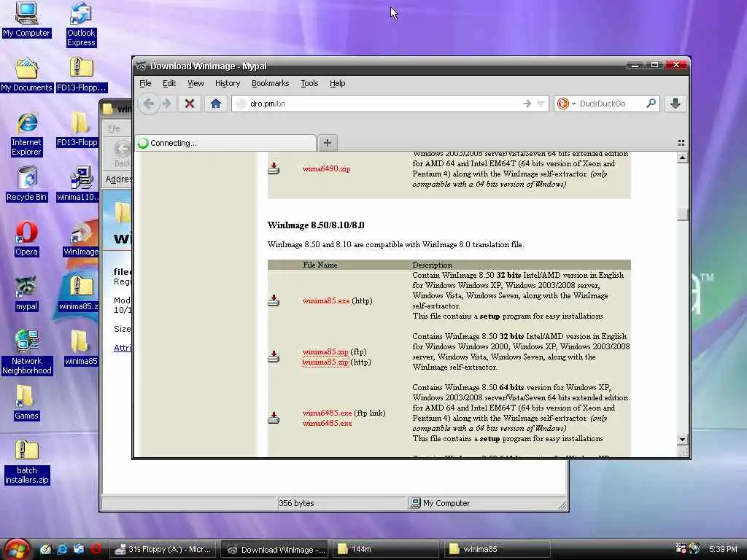
Task: Click winima85.zip (ftp) link
Action: tap(325, 351)
